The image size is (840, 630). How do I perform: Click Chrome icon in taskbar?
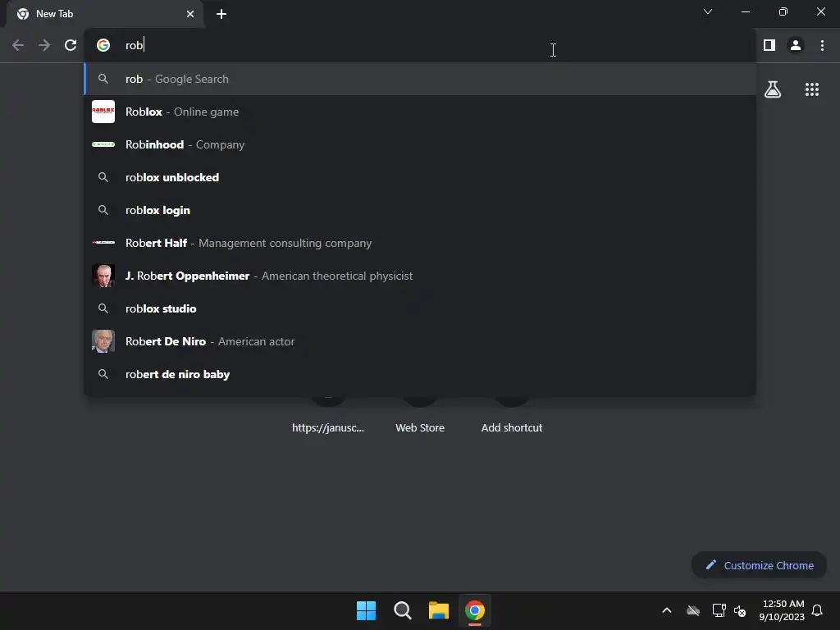[x=475, y=610]
